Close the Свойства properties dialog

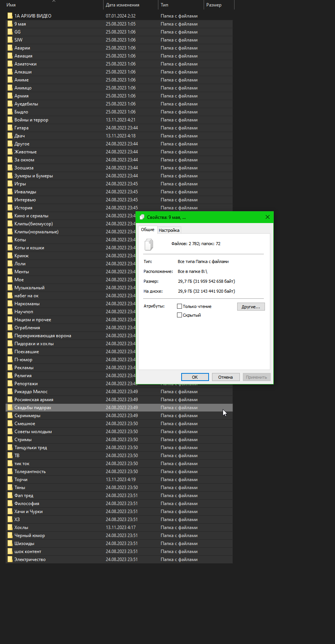(x=267, y=217)
